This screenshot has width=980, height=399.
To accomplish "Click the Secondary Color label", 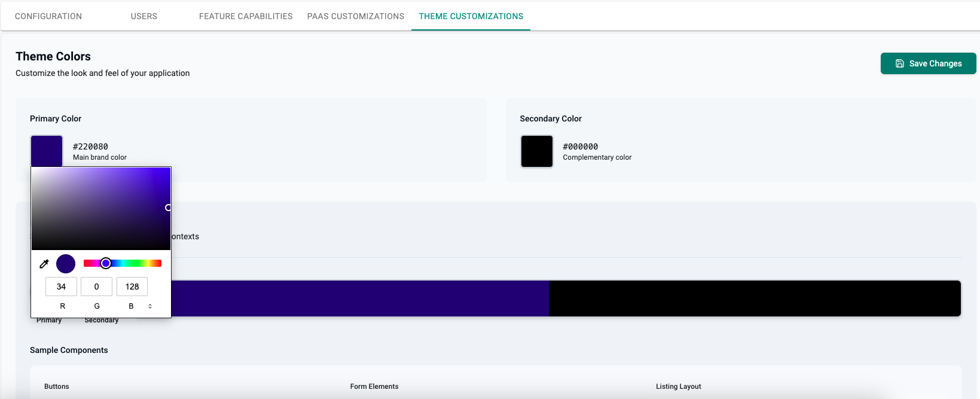I will point(551,118).
